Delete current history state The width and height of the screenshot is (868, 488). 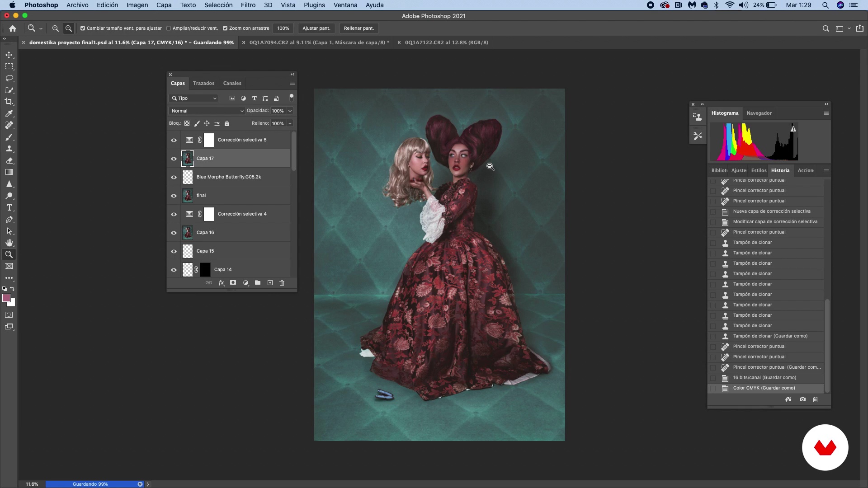(x=816, y=399)
